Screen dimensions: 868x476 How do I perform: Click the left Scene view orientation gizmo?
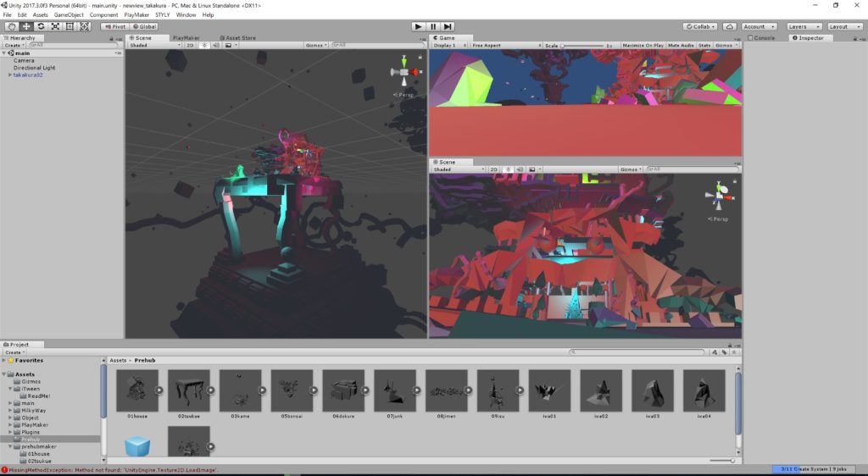(404, 72)
